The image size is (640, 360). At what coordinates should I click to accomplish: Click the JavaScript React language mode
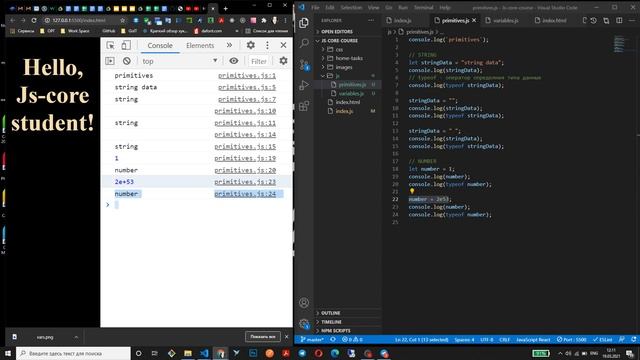coord(533,340)
